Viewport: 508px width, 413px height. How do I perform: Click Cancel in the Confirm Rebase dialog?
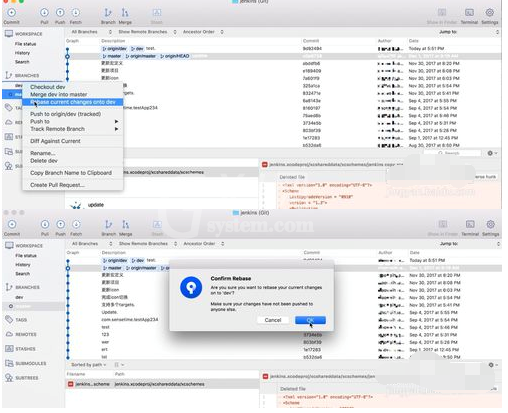273,320
